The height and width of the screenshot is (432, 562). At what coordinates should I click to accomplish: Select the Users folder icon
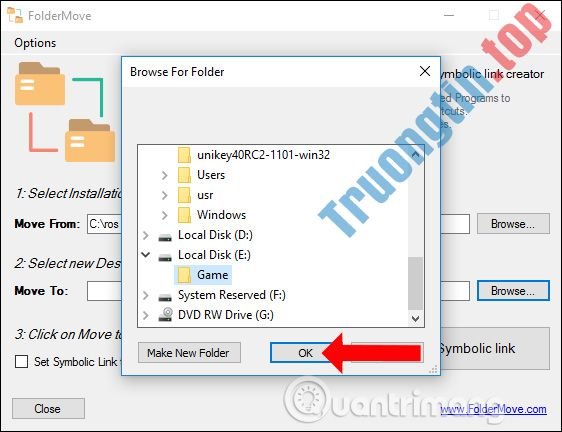184,175
